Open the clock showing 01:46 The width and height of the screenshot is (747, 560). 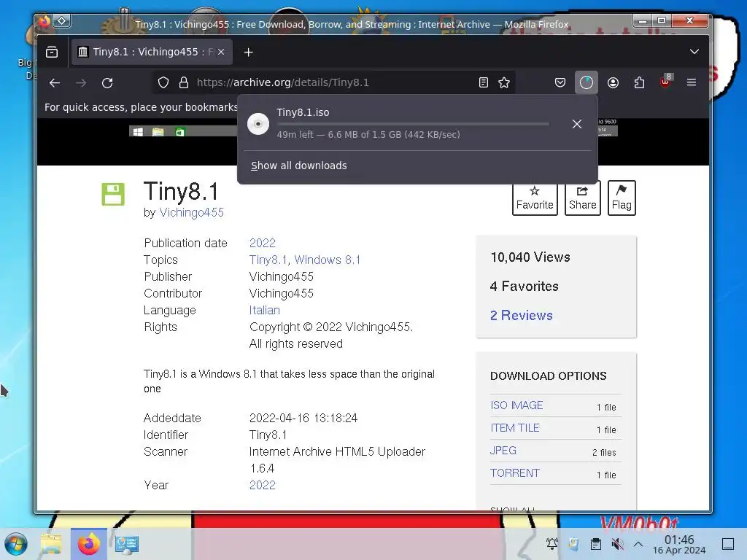(679, 544)
